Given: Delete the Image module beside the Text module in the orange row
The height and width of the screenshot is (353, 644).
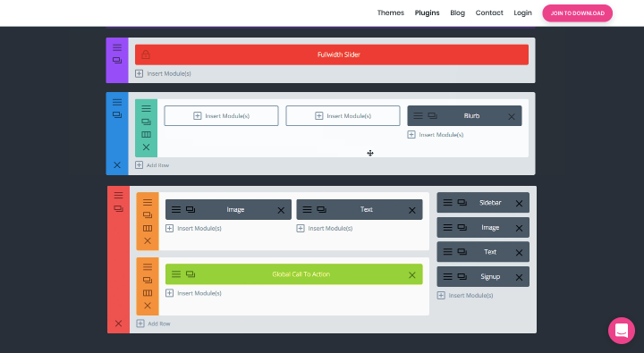Looking at the screenshot, I should [281, 210].
